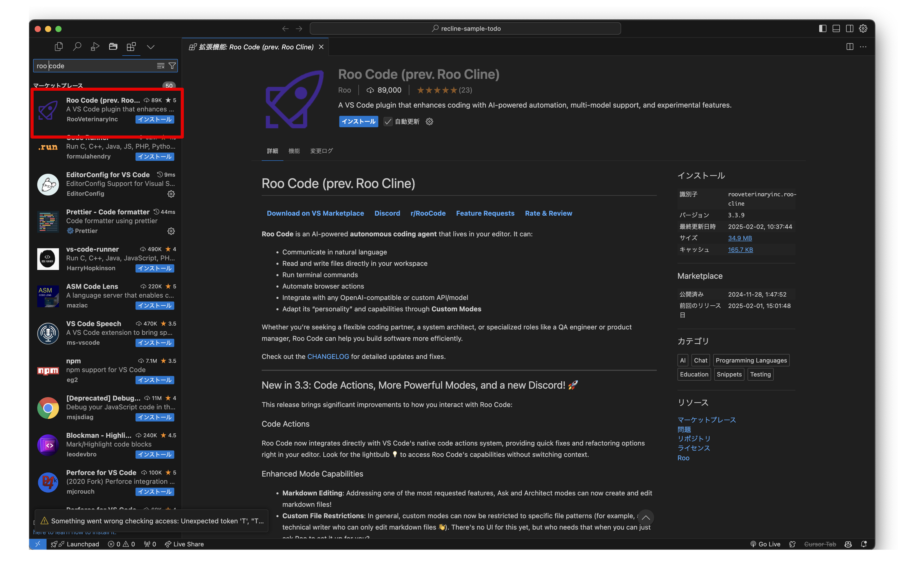The image size is (904, 588).
Task: Switch to the 変更ログ tab
Action: pyautogui.click(x=321, y=151)
